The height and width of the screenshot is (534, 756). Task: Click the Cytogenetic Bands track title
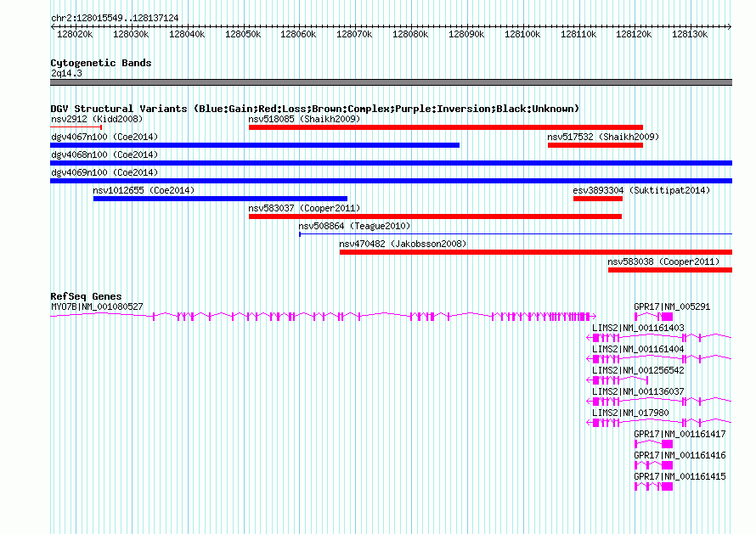tap(101, 63)
